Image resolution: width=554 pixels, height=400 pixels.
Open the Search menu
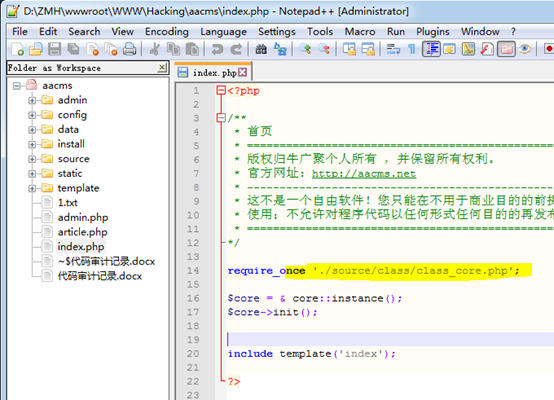coord(84,32)
